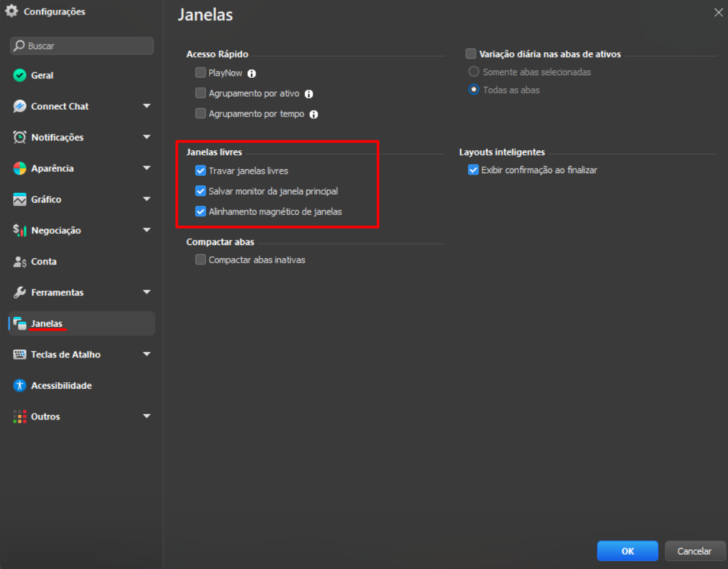Click the Conta user icon
Image resolution: width=728 pixels, height=569 pixels.
coord(20,262)
